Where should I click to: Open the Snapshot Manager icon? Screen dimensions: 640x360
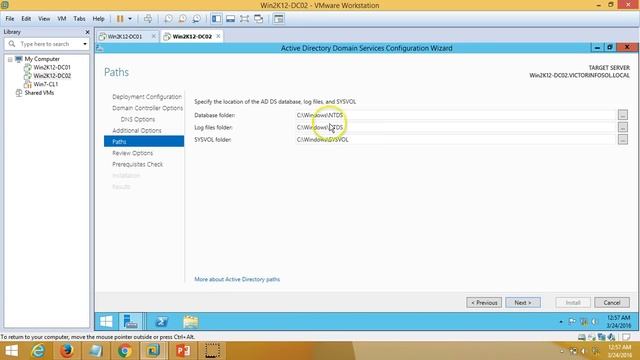point(196,19)
